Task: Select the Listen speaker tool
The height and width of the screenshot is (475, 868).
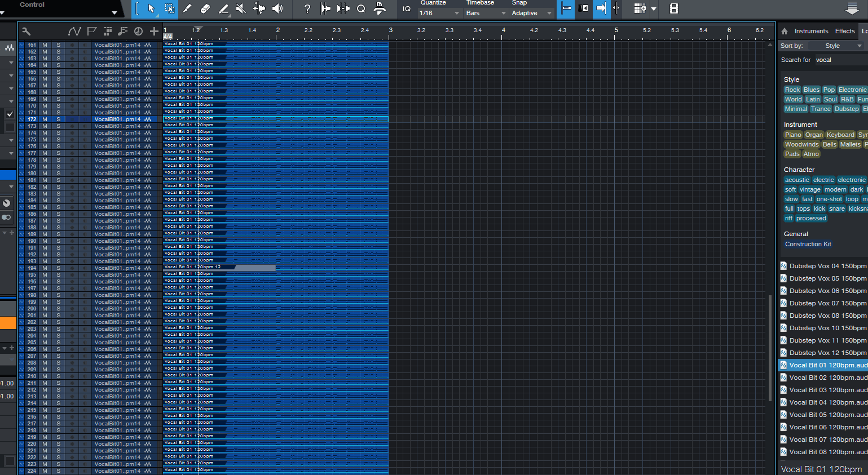Action: 277,8
